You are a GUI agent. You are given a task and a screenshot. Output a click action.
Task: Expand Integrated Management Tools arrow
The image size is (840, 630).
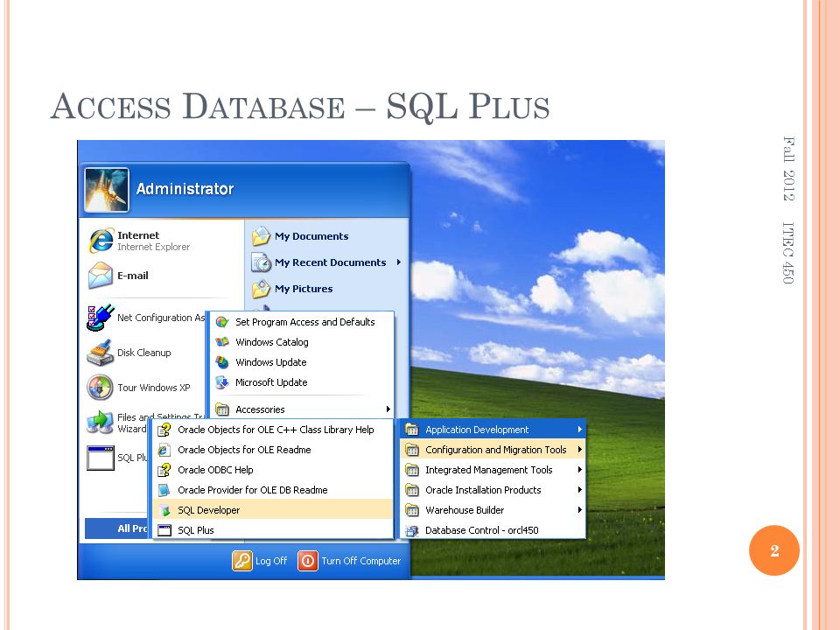click(579, 470)
